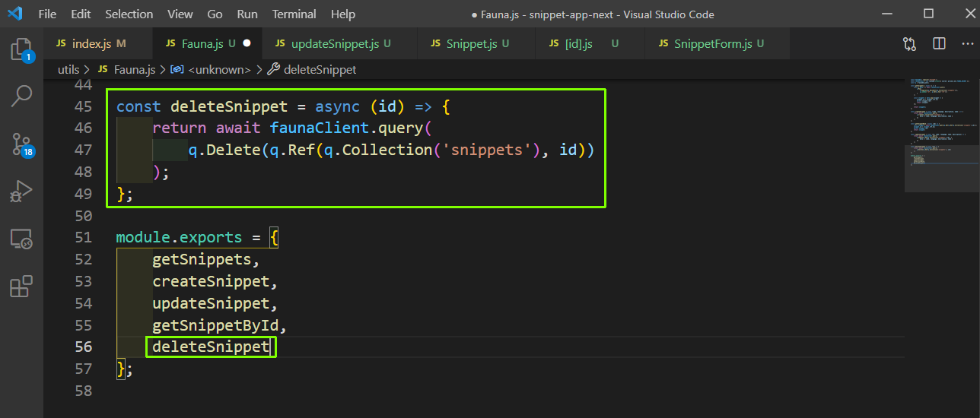
Task: Click 'faunaClient' on line 46
Action: click(320, 128)
